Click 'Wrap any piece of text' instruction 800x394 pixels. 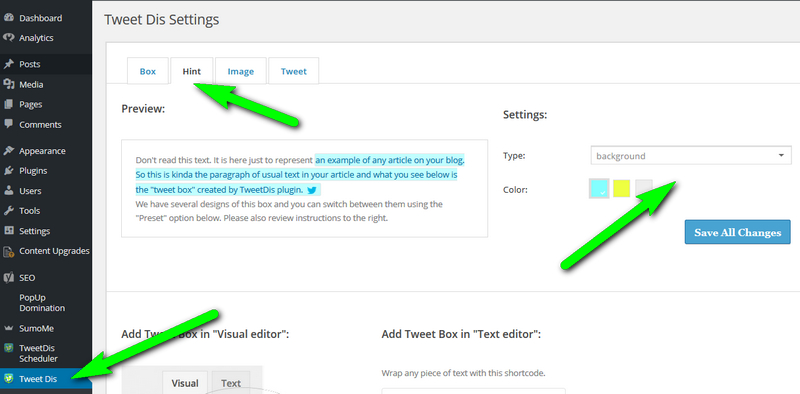(x=463, y=373)
